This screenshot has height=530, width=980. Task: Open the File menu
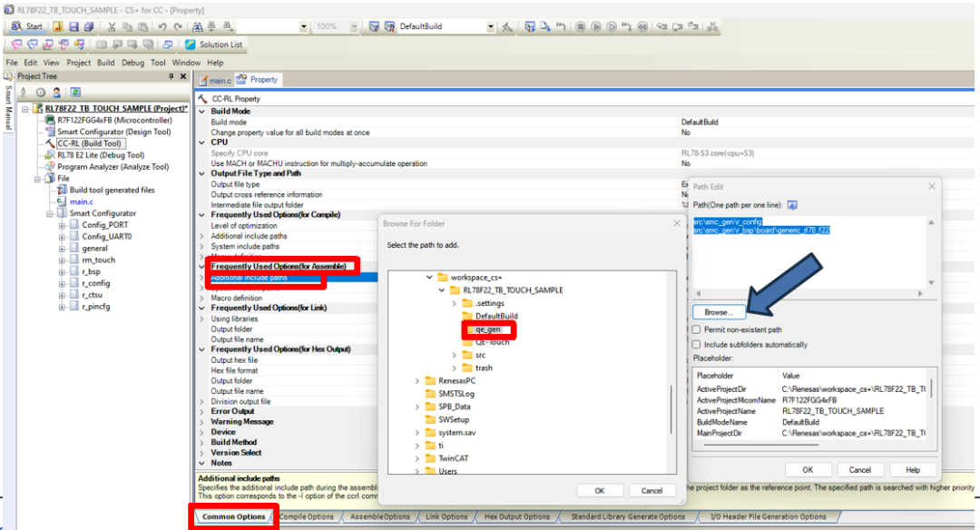tap(12, 63)
